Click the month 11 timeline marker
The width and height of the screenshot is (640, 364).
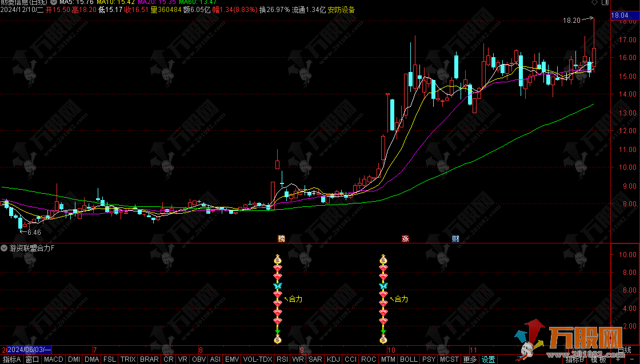[x=474, y=350]
